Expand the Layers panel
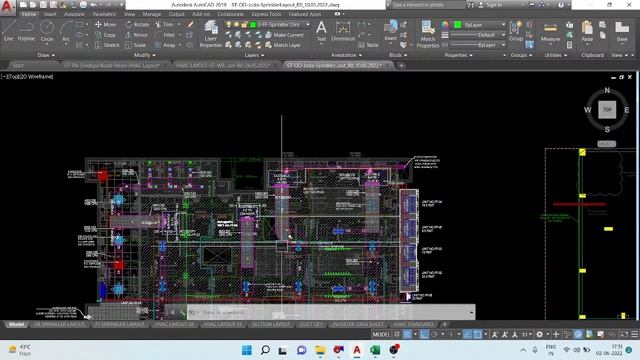The height and width of the screenshot is (360, 640). (254, 55)
